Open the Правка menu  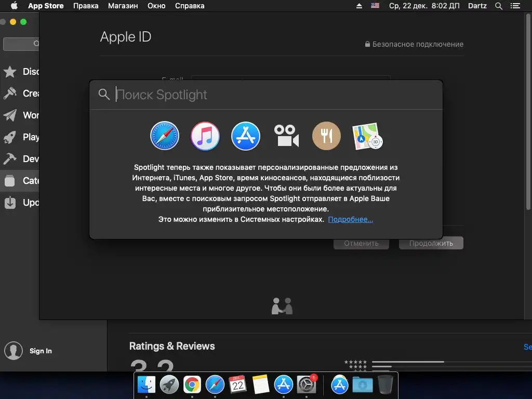tap(86, 6)
